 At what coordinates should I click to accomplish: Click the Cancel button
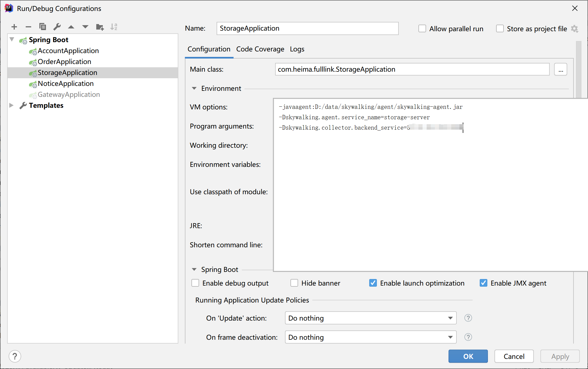click(514, 356)
